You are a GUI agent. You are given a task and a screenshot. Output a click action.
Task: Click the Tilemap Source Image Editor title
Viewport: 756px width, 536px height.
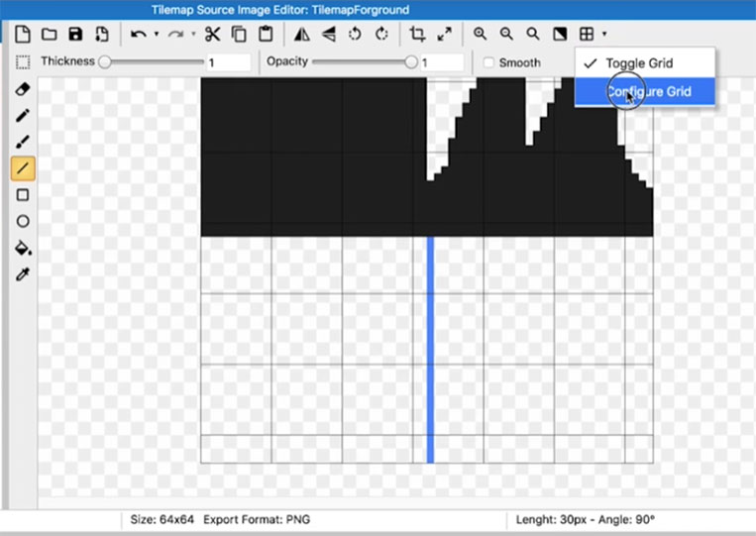click(280, 10)
